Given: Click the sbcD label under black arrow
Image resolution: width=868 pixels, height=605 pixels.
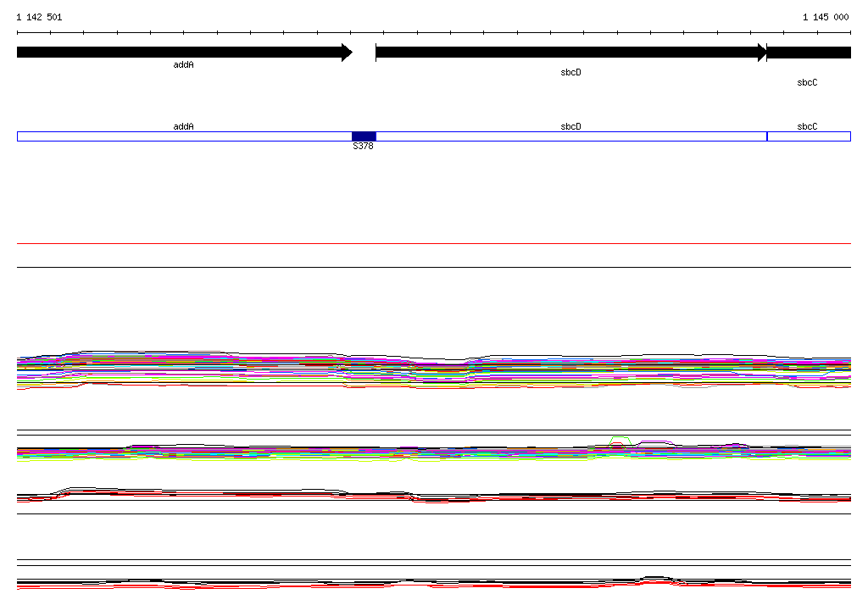Looking at the screenshot, I should point(570,73).
